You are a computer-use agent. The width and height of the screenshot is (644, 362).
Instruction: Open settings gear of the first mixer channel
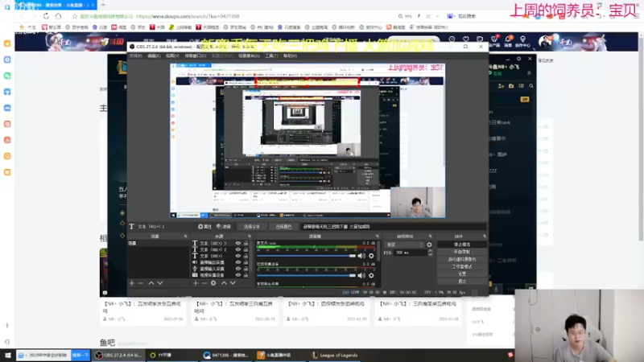371,256
